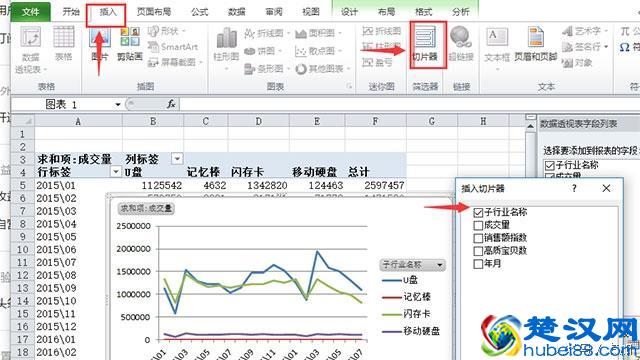Open the chart Analyze (分析) tab
Screen dimensions: 640x360
pyautogui.click(x=460, y=12)
